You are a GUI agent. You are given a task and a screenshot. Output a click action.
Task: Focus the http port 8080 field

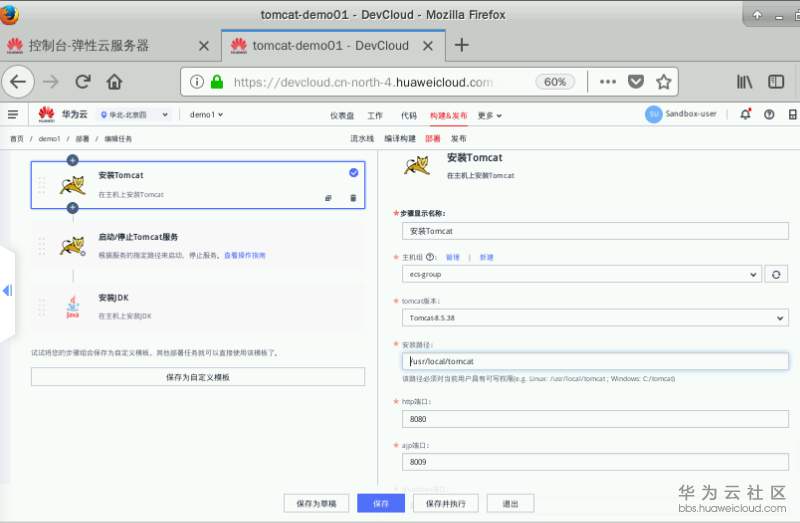click(x=595, y=419)
